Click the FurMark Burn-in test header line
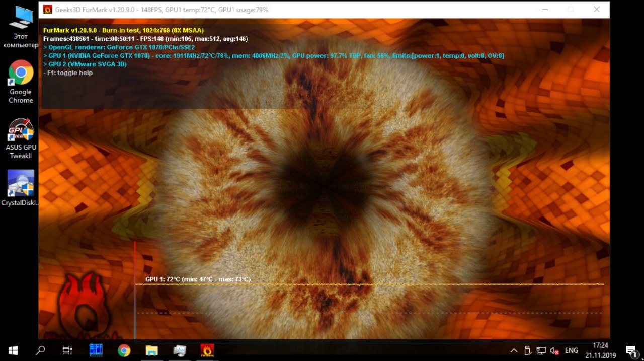This screenshot has width=644, height=361. [123, 30]
